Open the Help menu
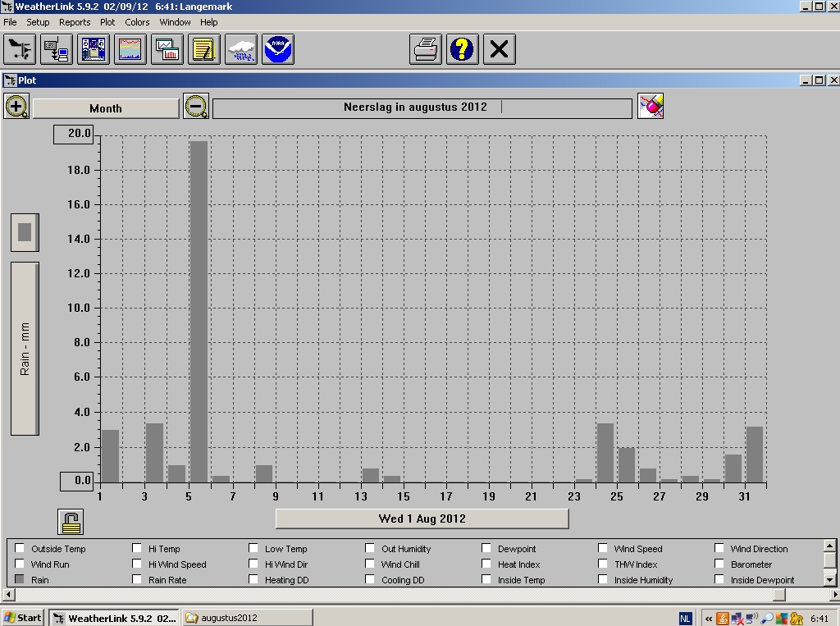The height and width of the screenshot is (626, 840). click(209, 22)
